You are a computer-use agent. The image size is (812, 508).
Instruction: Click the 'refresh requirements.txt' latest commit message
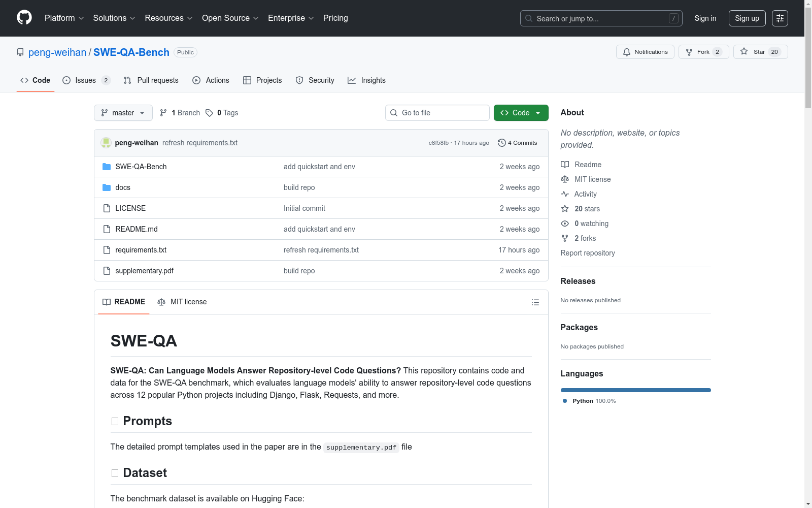pyautogui.click(x=200, y=143)
